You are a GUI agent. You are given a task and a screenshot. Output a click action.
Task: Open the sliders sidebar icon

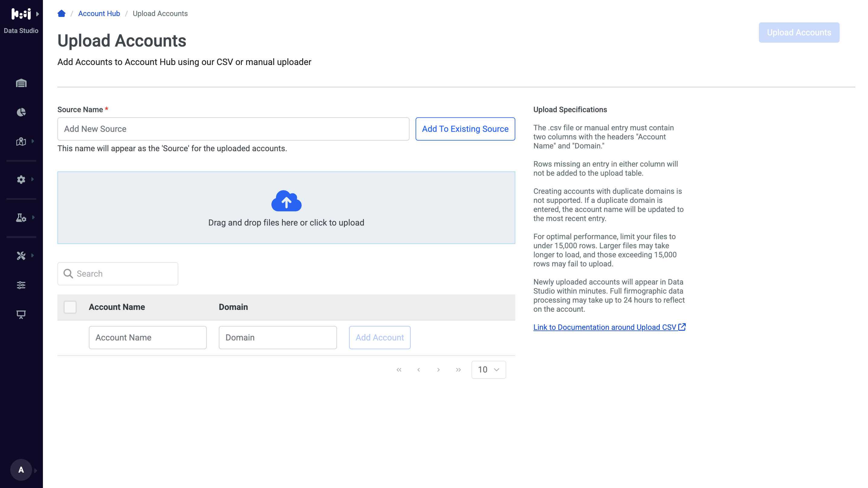tap(21, 285)
